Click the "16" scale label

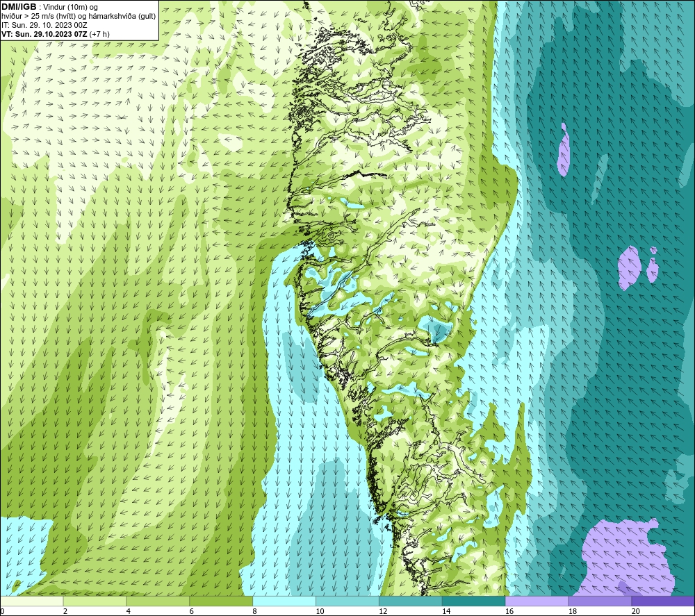click(509, 611)
